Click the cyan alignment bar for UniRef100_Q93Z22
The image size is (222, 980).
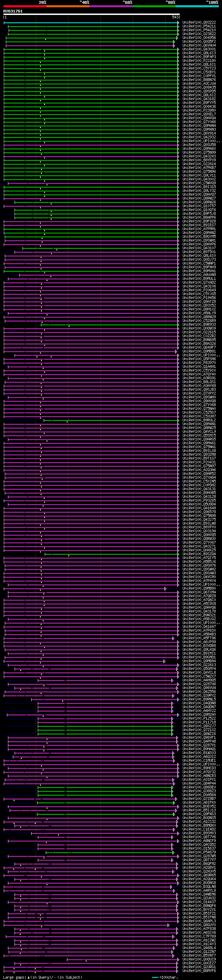[x=91, y=23]
